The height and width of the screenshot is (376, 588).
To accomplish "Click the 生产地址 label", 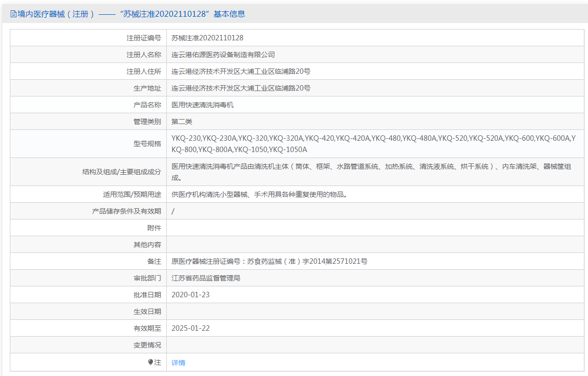I will pos(147,88).
